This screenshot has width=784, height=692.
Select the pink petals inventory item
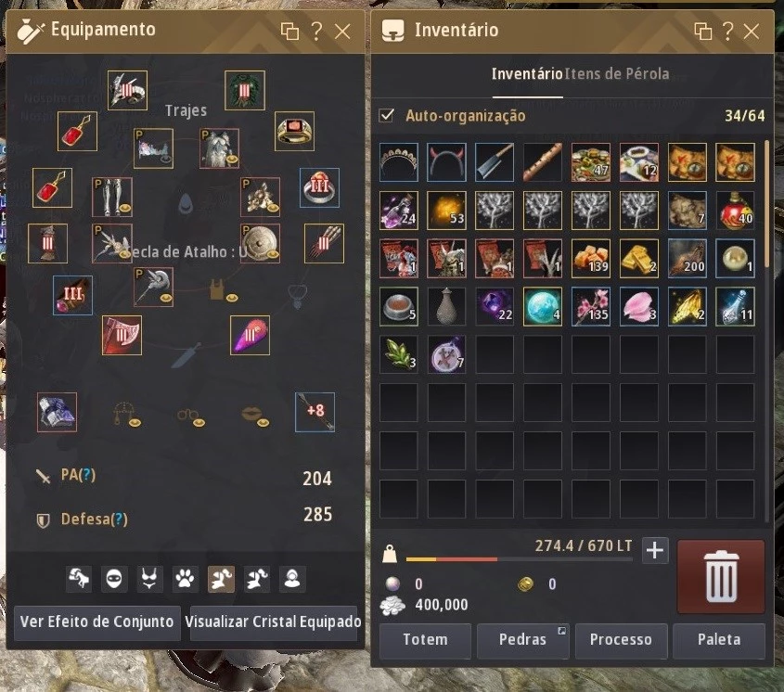638,306
